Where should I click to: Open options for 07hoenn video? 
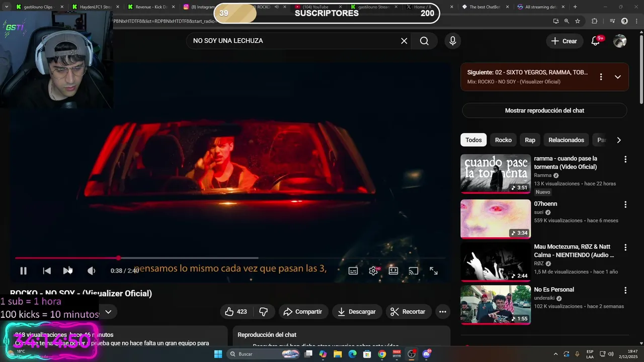click(625, 205)
